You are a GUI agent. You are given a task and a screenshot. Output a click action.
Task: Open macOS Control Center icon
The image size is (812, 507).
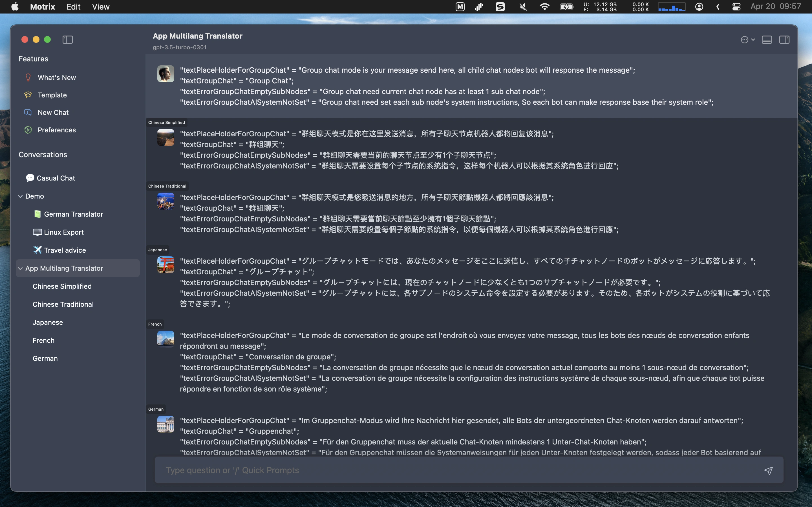point(736,7)
